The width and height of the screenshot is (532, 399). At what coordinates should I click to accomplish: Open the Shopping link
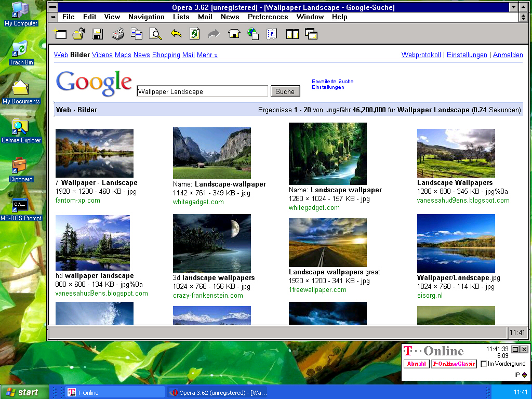click(166, 55)
